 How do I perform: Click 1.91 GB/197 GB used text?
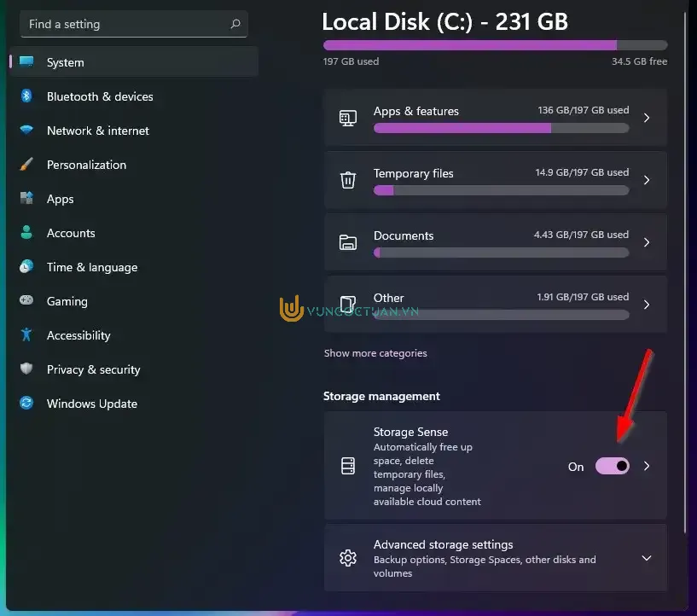[x=583, y=296]
